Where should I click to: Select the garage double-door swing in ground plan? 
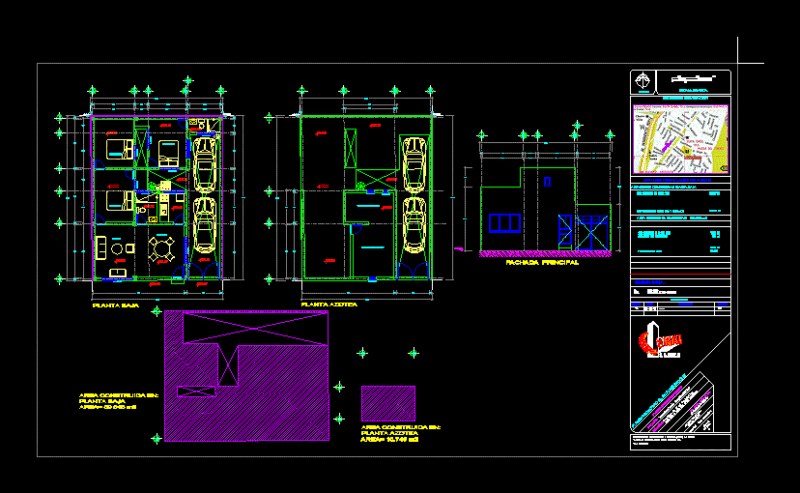pyautogui.click(x=204, y=269)
